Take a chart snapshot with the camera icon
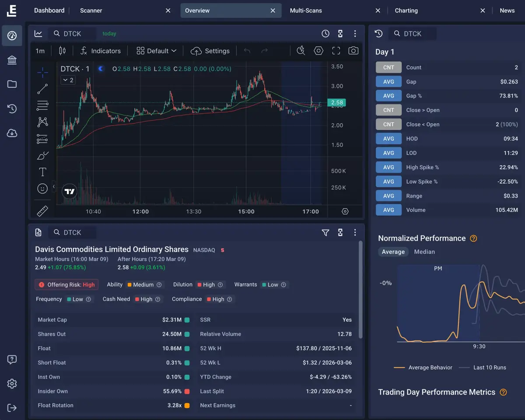 [x=353, y=51]
